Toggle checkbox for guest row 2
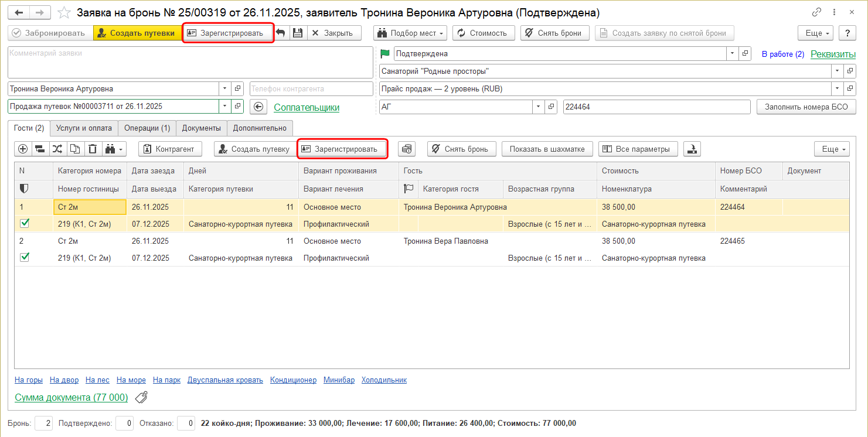868x437 pixels. coord(25,257)
